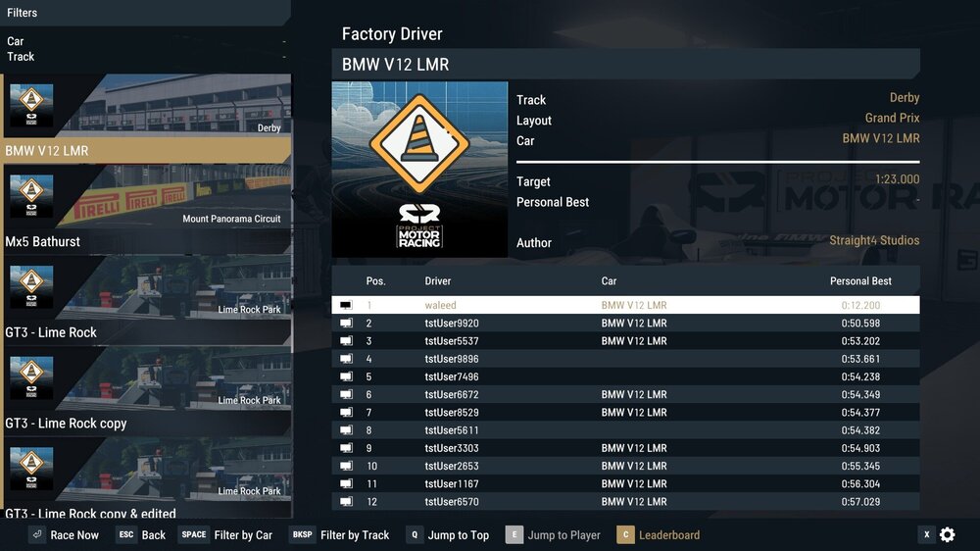The height and width of the screenshot is (551, 980).
Task: Click the platform icon next to tstUser2653
Action: pos(346,466)
